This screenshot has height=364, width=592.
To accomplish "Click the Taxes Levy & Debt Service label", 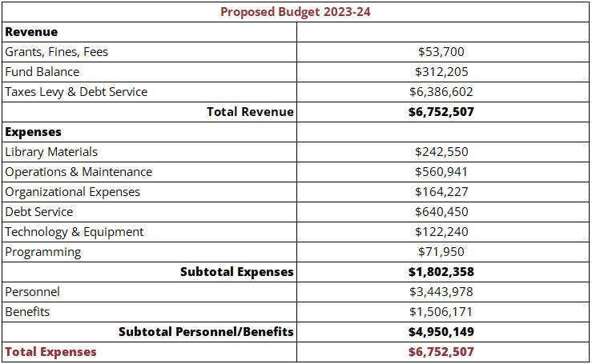I will (x=76, y=92).
